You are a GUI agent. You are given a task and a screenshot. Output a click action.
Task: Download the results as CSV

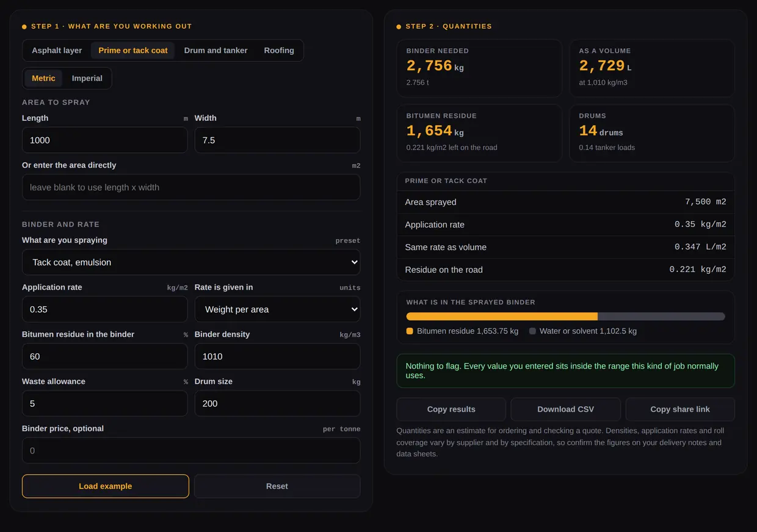click(565, 409)
